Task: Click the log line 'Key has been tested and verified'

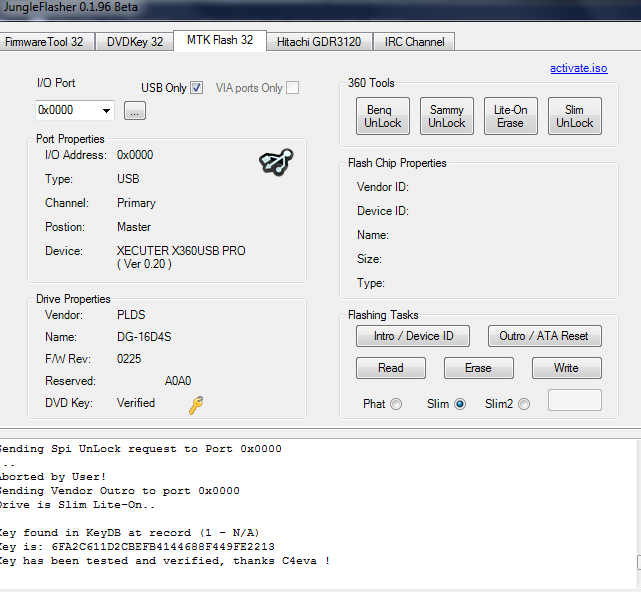Action: coord(165,561)
